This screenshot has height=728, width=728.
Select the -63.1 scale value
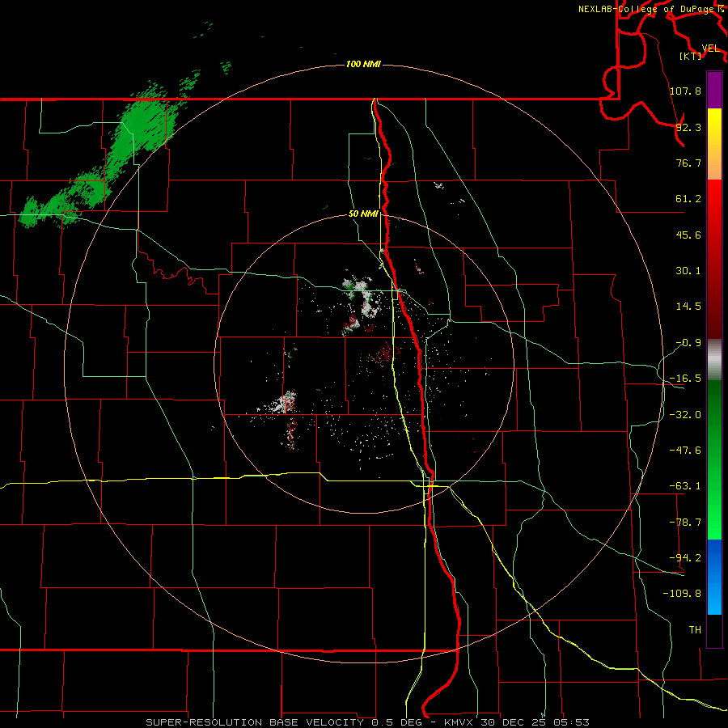point(685,486)
